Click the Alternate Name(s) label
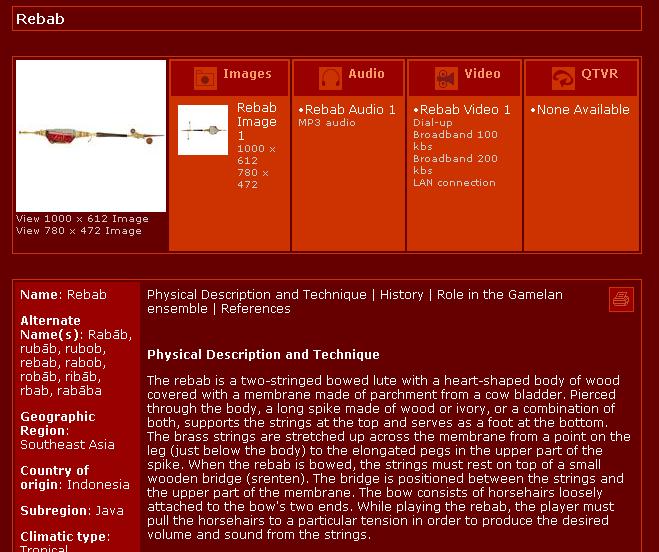The image size is (659, 552). 50,328
